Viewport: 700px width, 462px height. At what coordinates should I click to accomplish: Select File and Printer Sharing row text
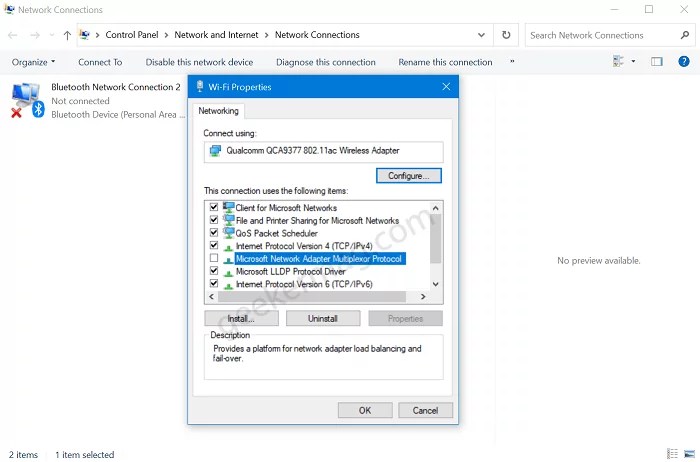(317, 220)
